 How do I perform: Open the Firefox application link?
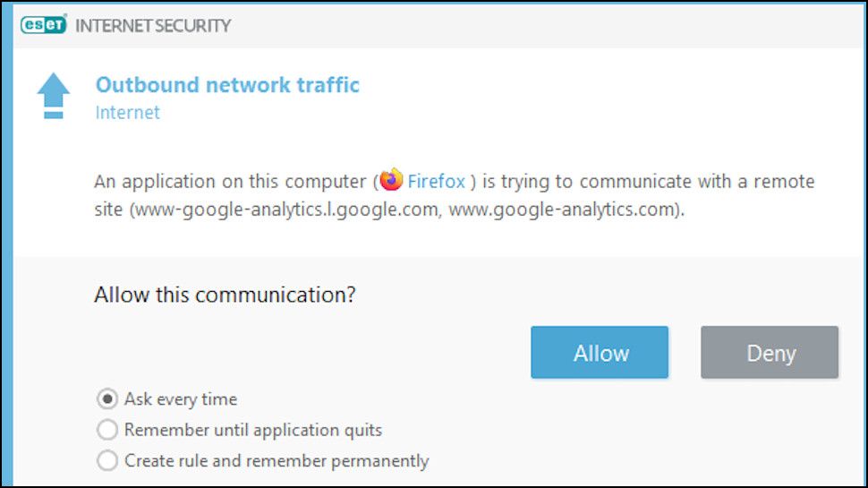[x=436, y=182]
